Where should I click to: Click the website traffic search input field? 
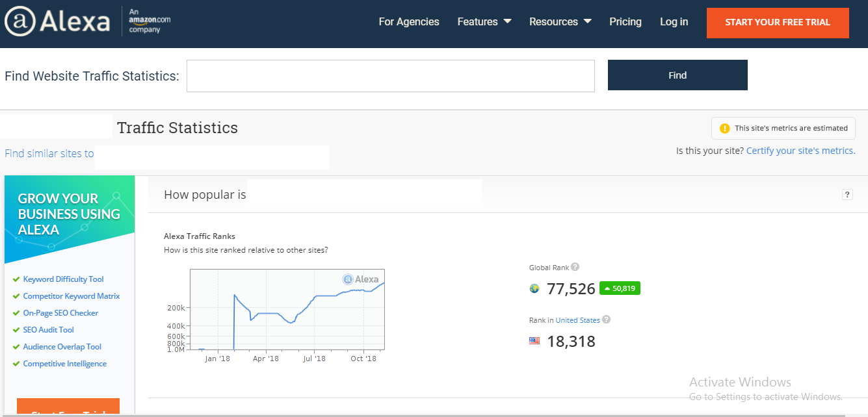point(390,75)
